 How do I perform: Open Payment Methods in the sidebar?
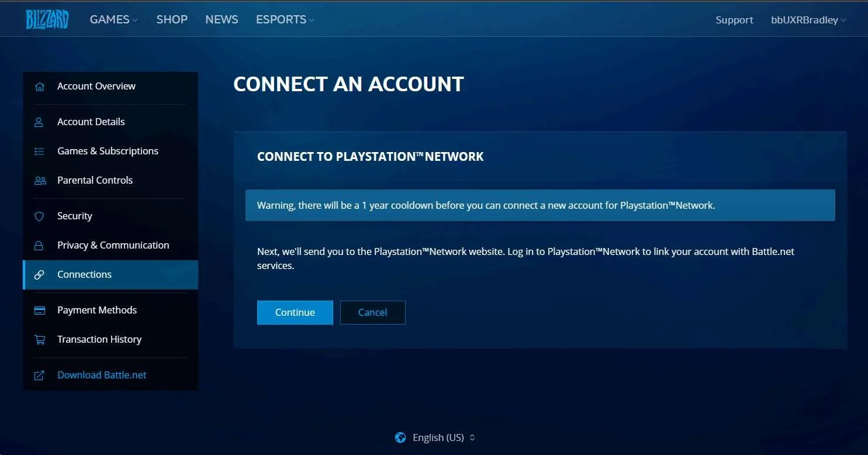pos(110,311)
